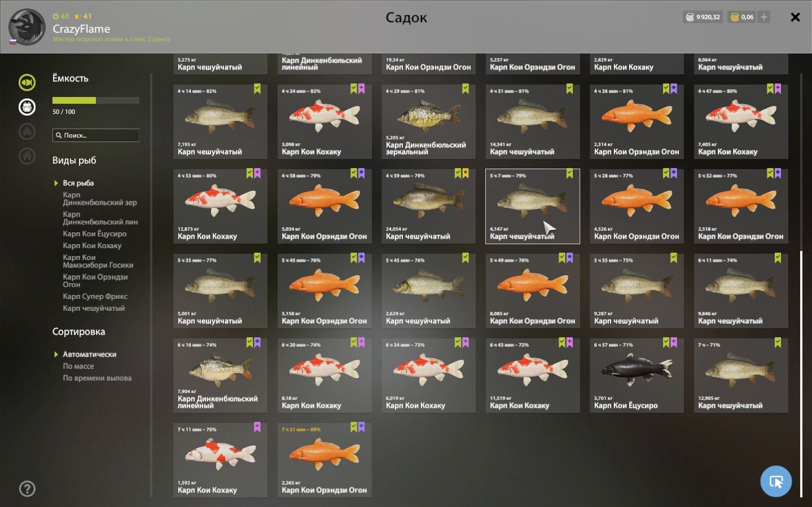Focus the 'Поиск...' search field
This screenshot has width=812, height=507.
pos(95,135)
